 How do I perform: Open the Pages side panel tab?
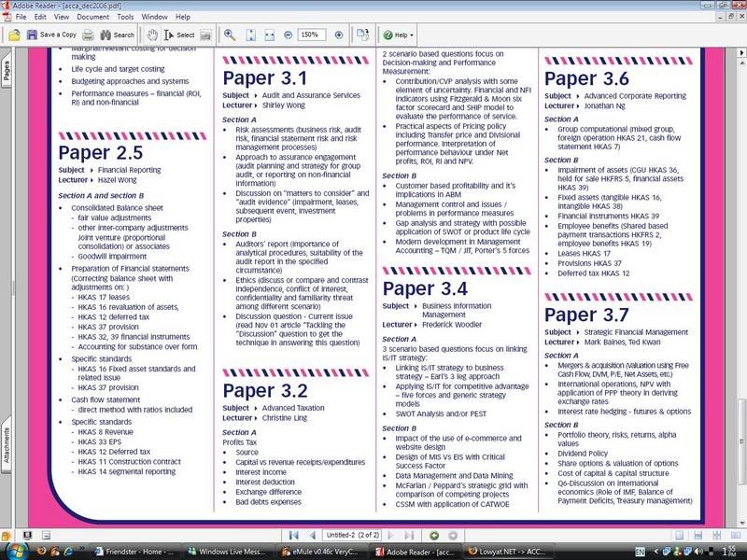click(7, 71)
